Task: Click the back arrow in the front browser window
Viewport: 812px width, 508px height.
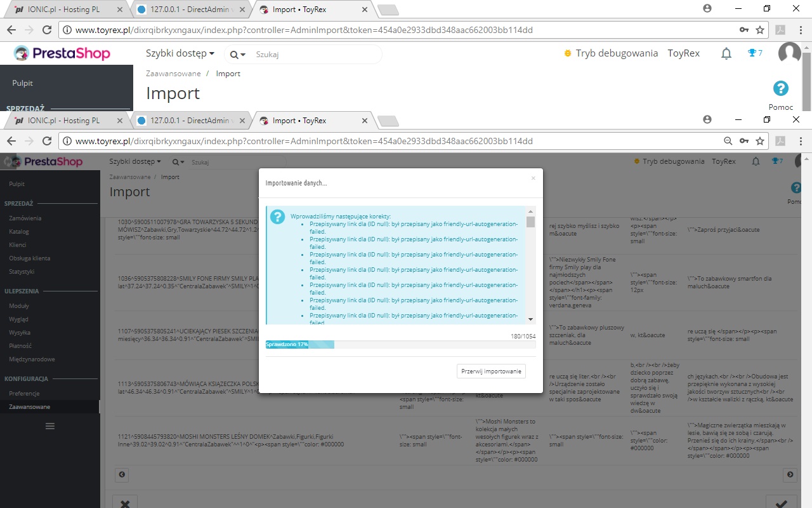Action: point(11,140)
